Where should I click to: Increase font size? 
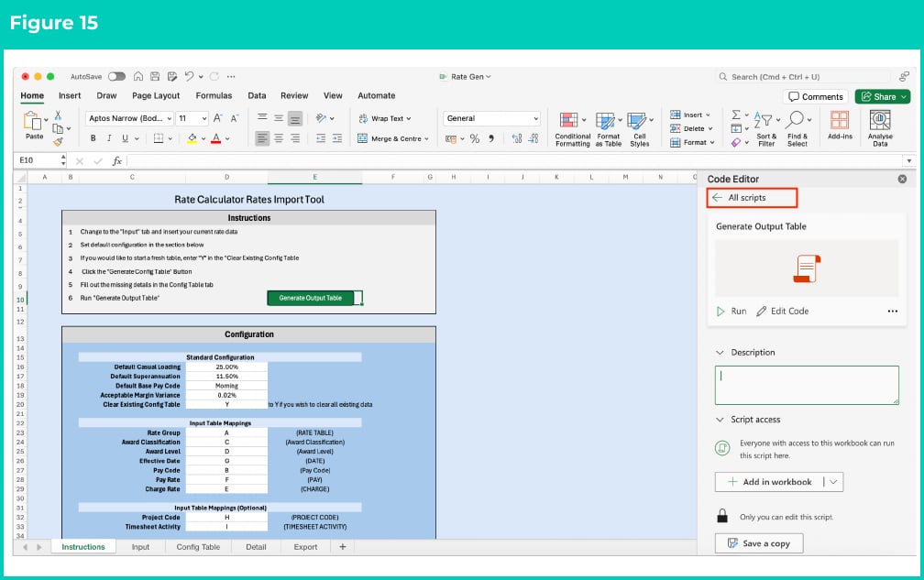(x=217, y=118)
